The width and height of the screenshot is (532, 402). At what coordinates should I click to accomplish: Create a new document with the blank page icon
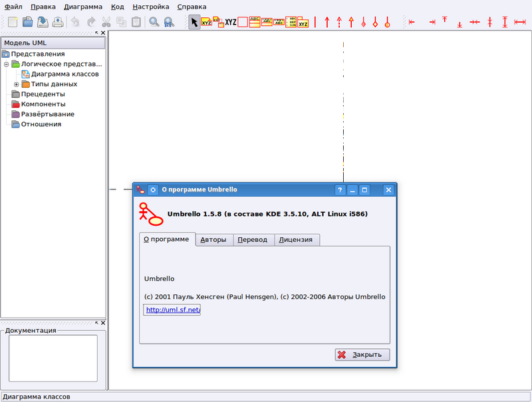point(13,22)
